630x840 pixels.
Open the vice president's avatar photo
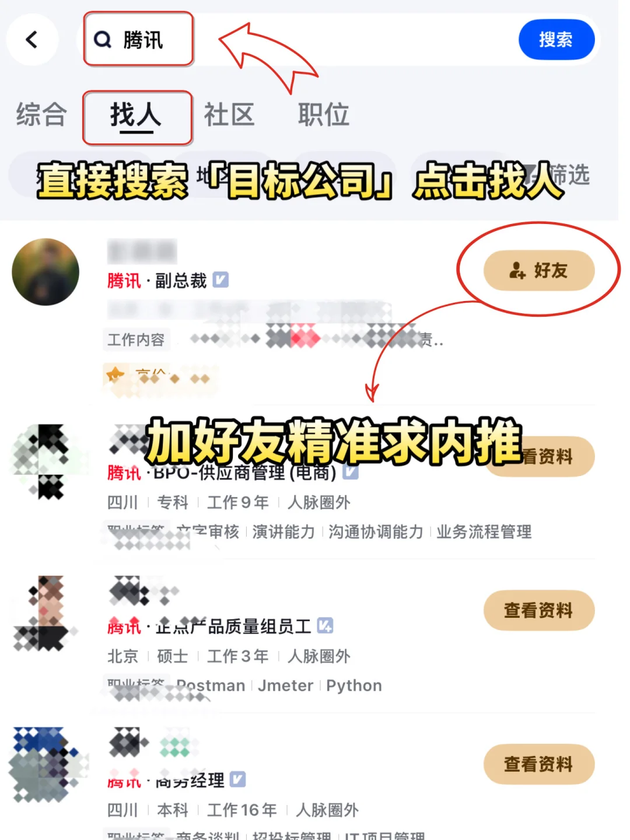point(45,272)
